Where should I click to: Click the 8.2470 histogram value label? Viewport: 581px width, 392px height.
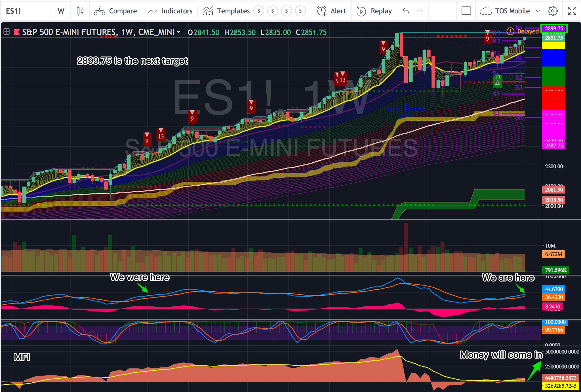[x=552, y=306]
